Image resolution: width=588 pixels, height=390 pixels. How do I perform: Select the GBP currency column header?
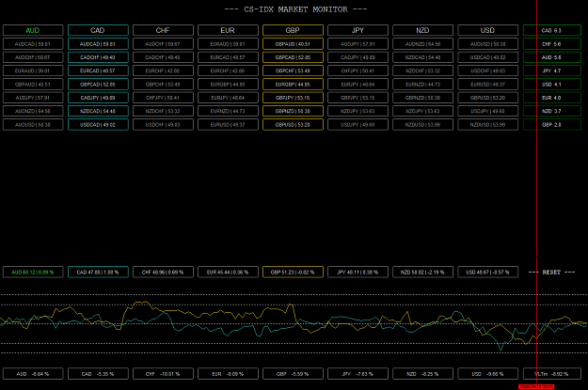293,30
